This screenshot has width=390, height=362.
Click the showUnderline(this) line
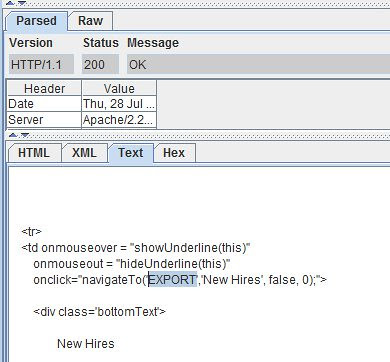136,248
